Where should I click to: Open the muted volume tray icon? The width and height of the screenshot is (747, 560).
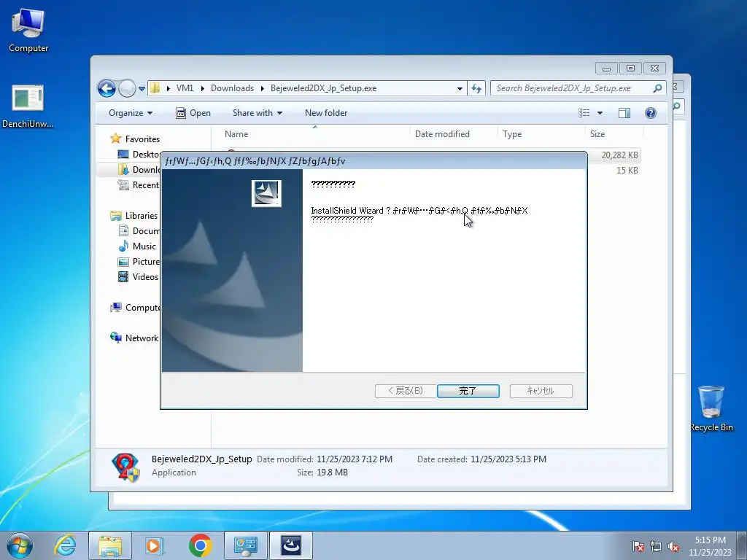(x=673, y=546)
